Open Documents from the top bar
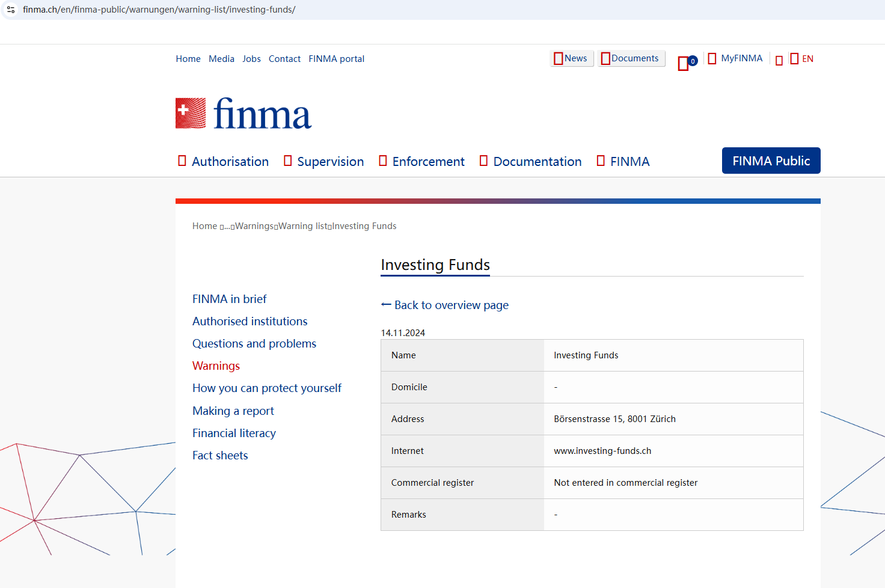The height and width of the screenshot is (588, 885). (631, 58)
